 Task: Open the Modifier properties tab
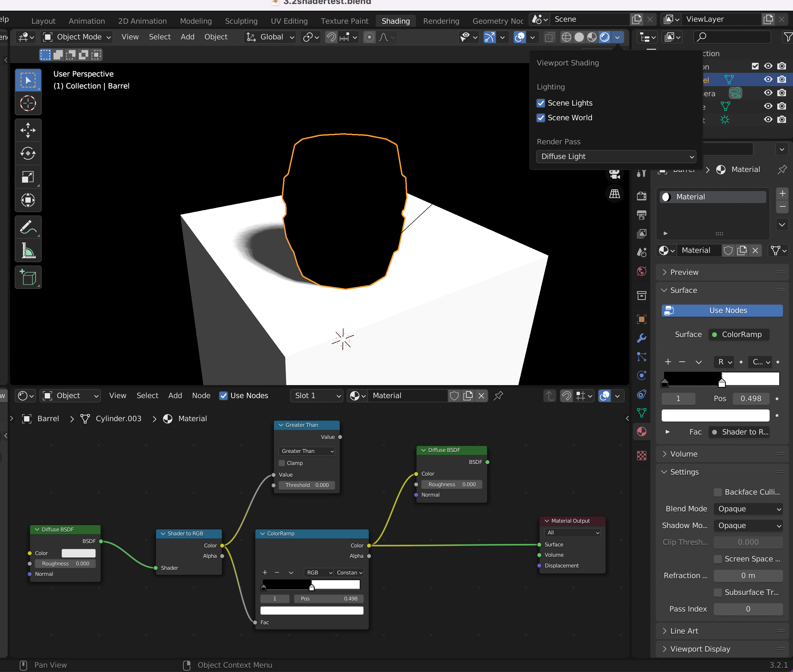642,338
